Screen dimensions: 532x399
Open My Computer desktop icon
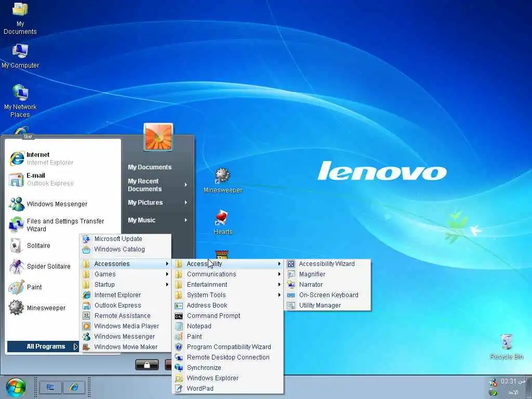click(x=20, y=56)
